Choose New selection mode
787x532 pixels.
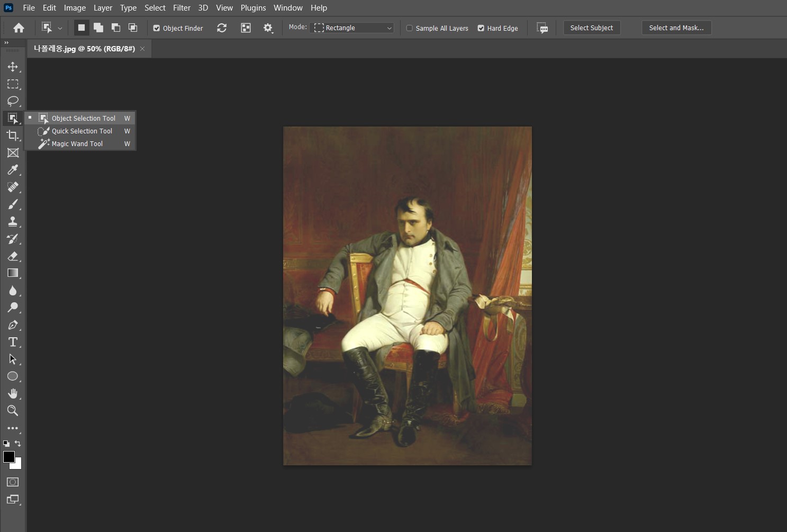(x=82, y=28)
